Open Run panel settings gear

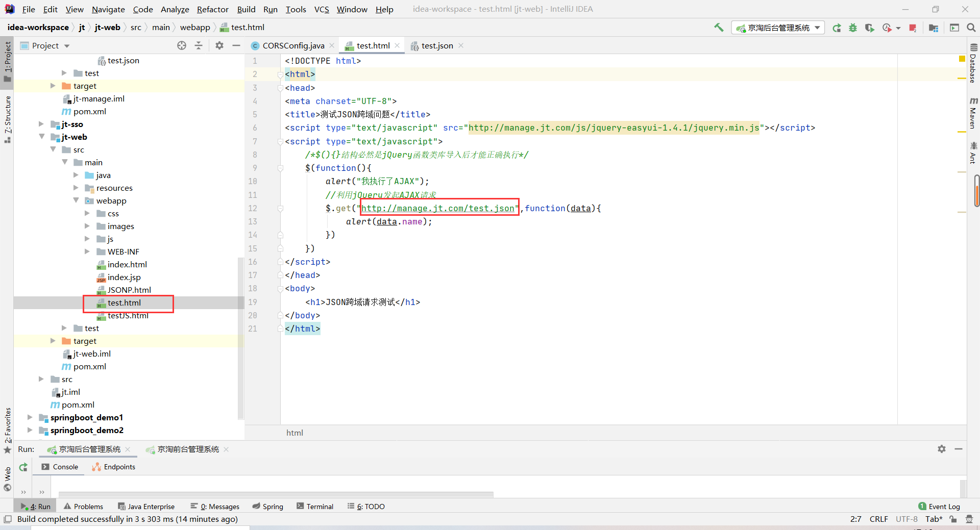pyautogui.click(x=942, y=449)
